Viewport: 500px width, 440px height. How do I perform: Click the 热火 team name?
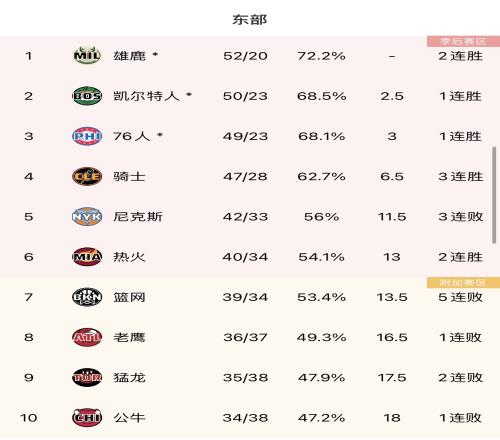pos(129,257)
